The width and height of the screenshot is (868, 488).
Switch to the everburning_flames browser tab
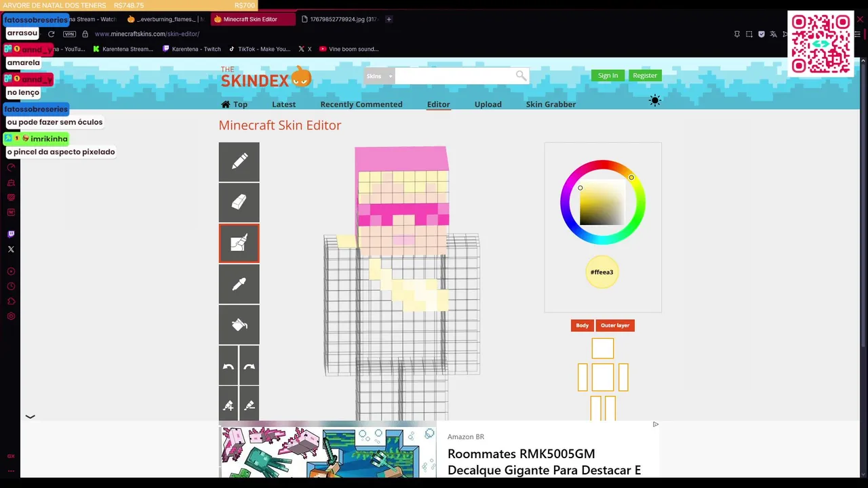click(x=165, y=19)
